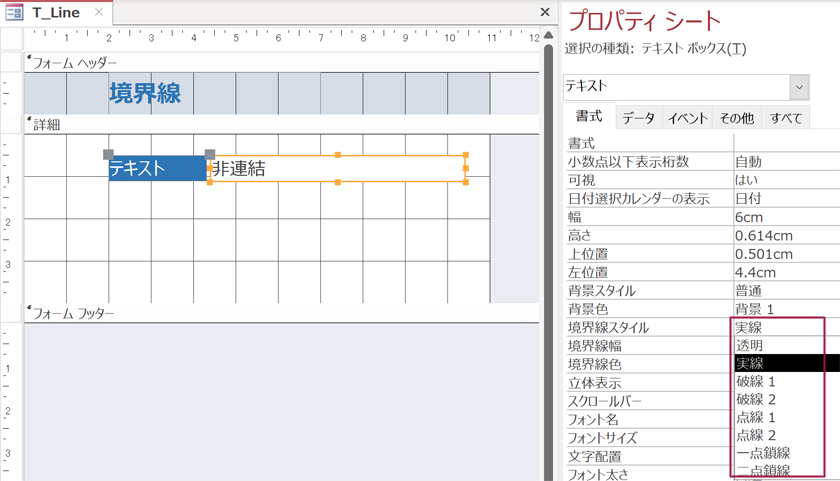Image resolution: width=840 pixels, height=481 pixels.
Task: Click the 幅 value field showing 6cm
Action: (x=786, y=217)
